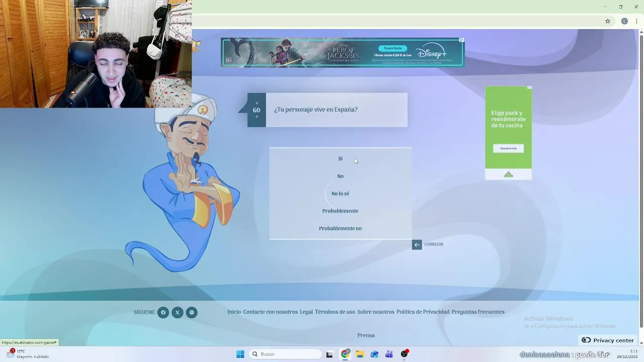Open File Explorer from the taskbar
The image size is (644, 362).
(360, 354)
